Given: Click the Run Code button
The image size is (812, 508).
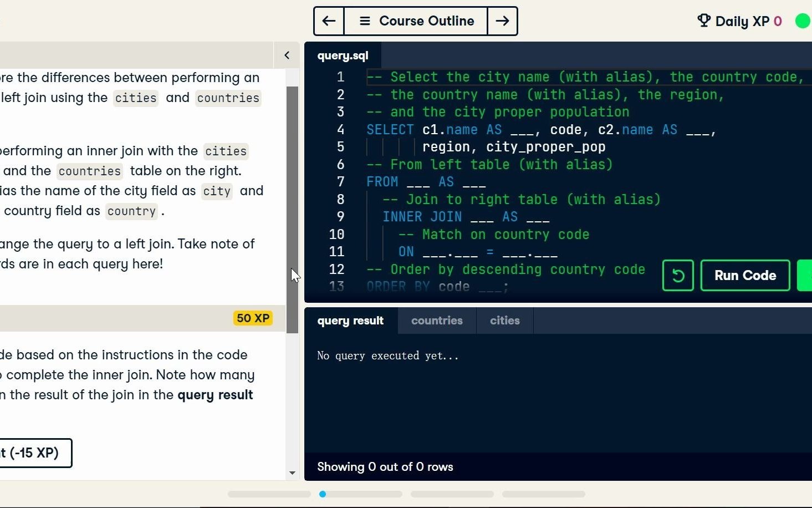Looking at the screenshot, I should pos(745,276).
